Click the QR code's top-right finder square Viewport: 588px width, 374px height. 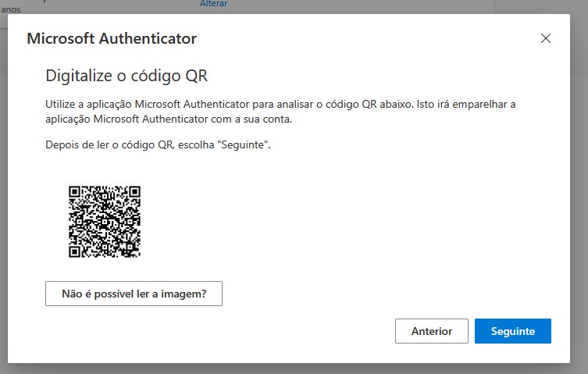click(134, 191)
